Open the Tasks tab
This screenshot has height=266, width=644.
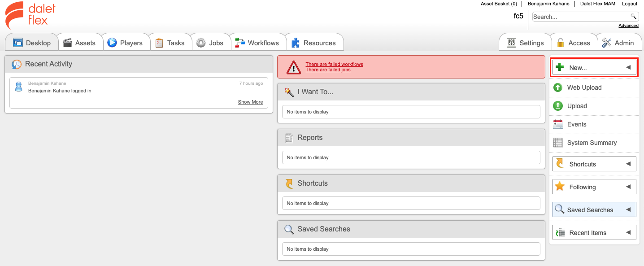(x=170, y=43)
